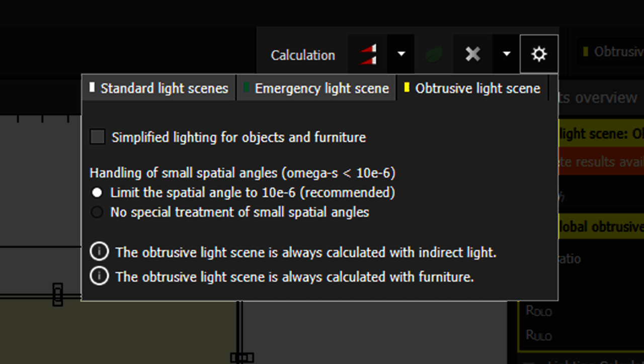Select Limit the spatial angle to 10e-6
This screenshot has width=644, height=364.
pos(97,193)
